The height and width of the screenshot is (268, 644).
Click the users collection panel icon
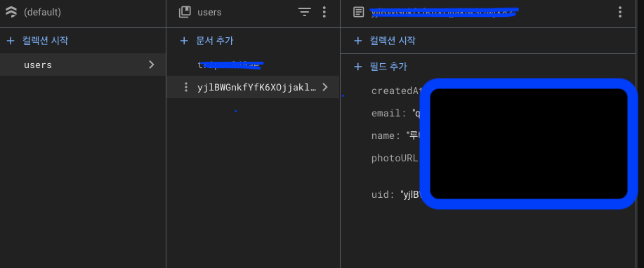click(185, 13)
